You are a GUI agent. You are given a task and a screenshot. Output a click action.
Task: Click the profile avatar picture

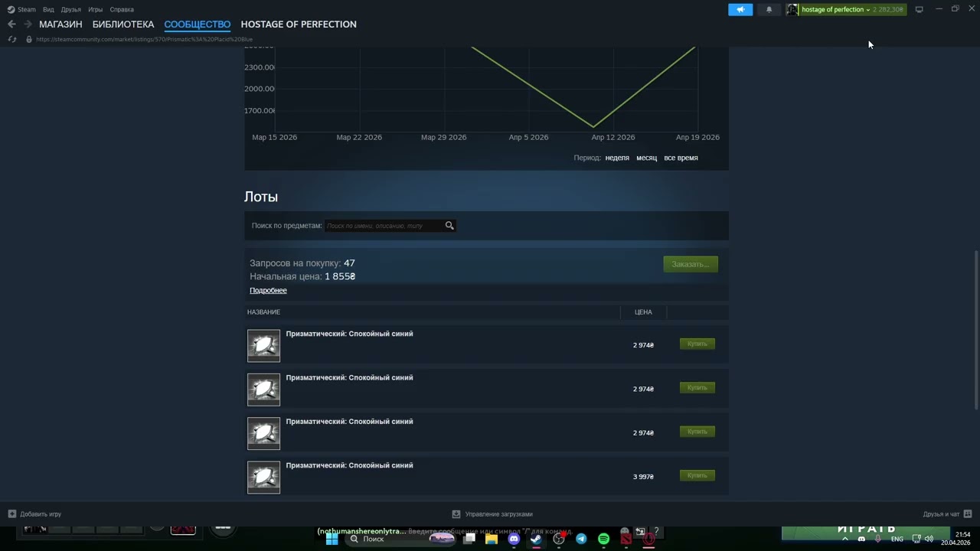click(x=792, y=9)
